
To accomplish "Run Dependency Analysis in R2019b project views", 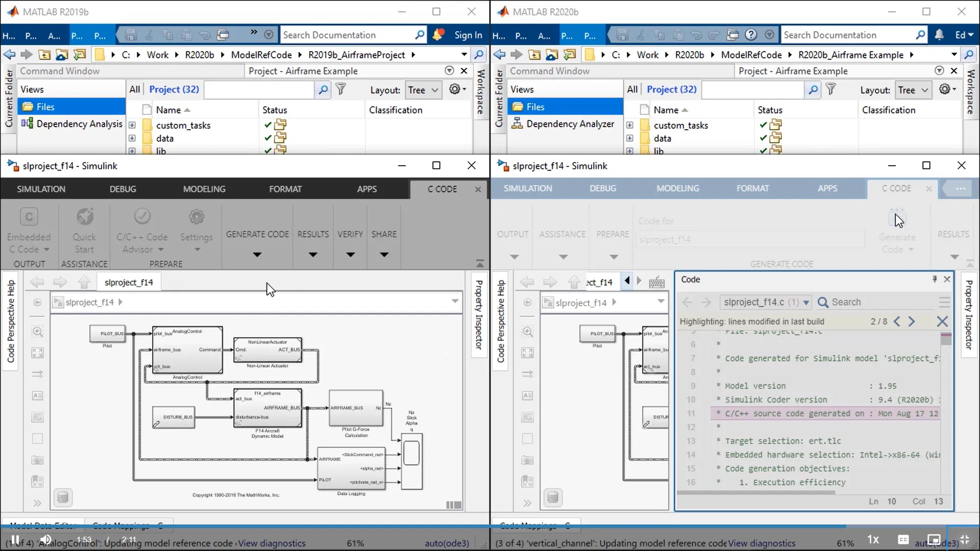I will pyautogui.click(x=72, y=123).
